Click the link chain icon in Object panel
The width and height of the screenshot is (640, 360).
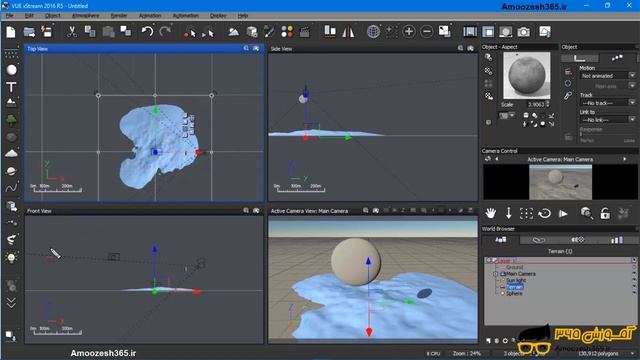pos(568,96)
